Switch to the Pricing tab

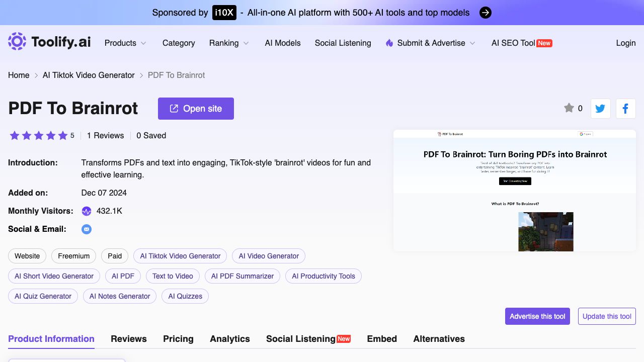coord(178,339)
